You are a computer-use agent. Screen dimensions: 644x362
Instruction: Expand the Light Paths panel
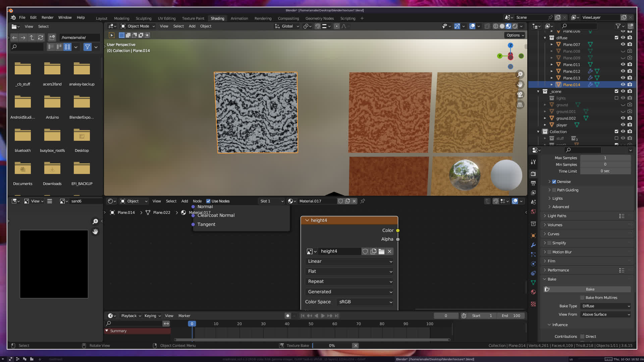pos(557,216)
